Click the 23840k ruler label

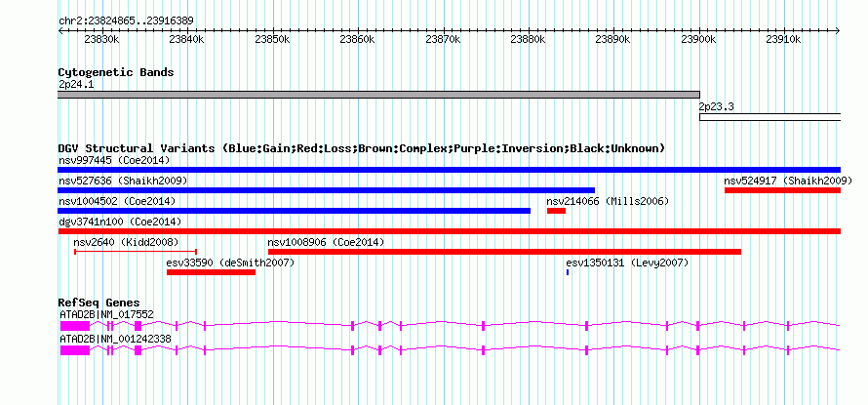click(186, 40)
